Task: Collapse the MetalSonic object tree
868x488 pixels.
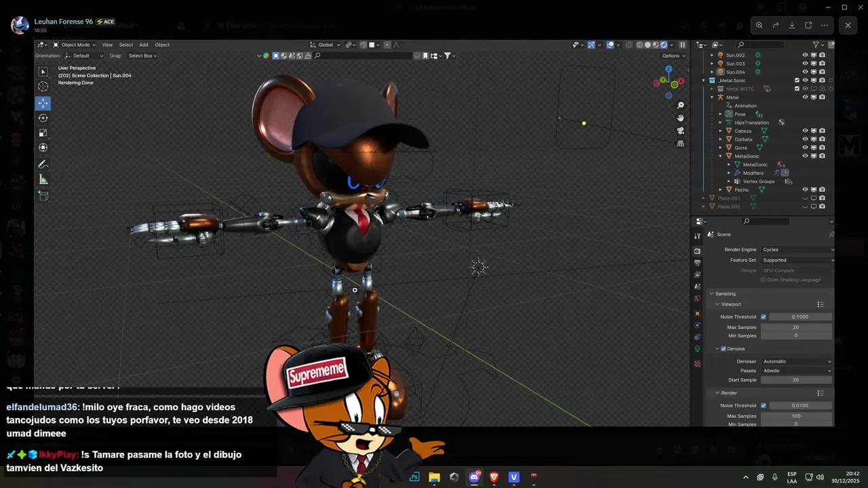Action: [720, 156]
